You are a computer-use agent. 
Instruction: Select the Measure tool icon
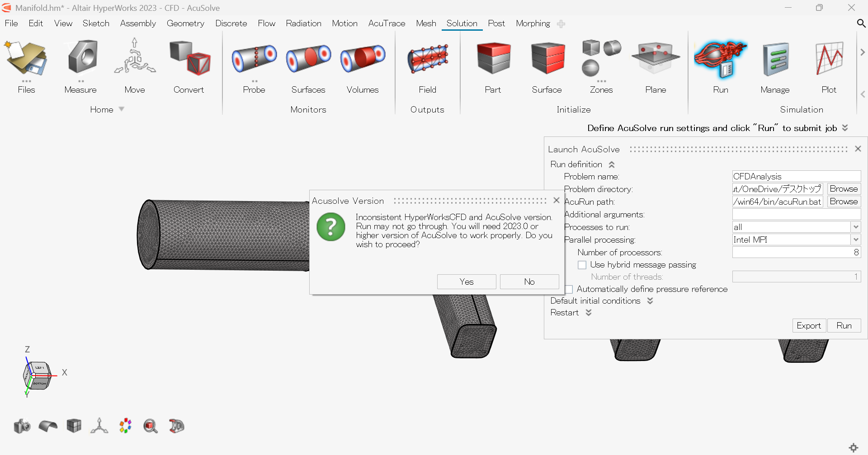[x=81, y=57]
